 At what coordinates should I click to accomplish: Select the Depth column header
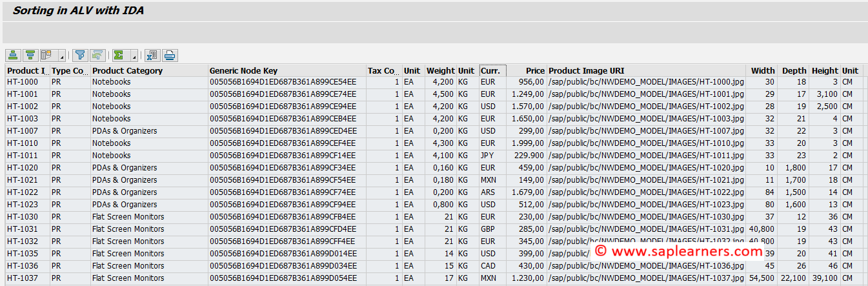click(x=793, y=70)
